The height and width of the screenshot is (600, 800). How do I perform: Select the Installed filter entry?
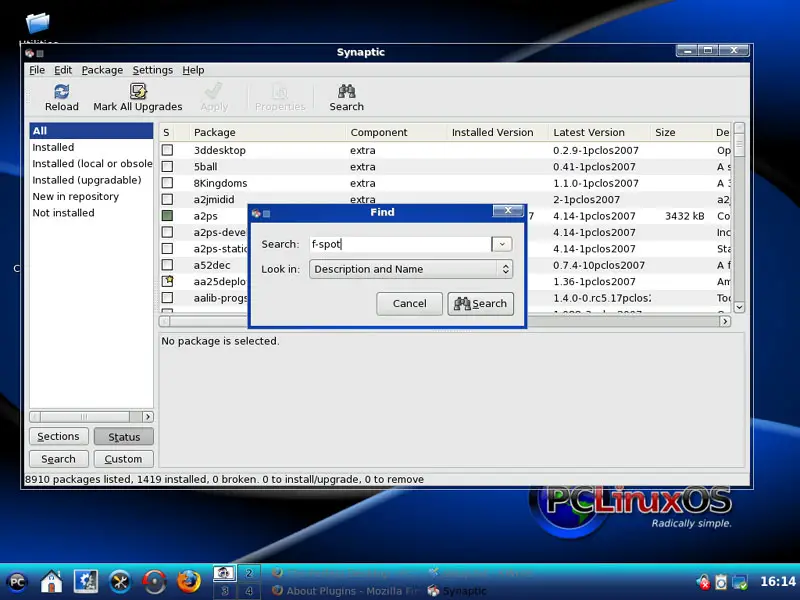click(x=91, y=147)
